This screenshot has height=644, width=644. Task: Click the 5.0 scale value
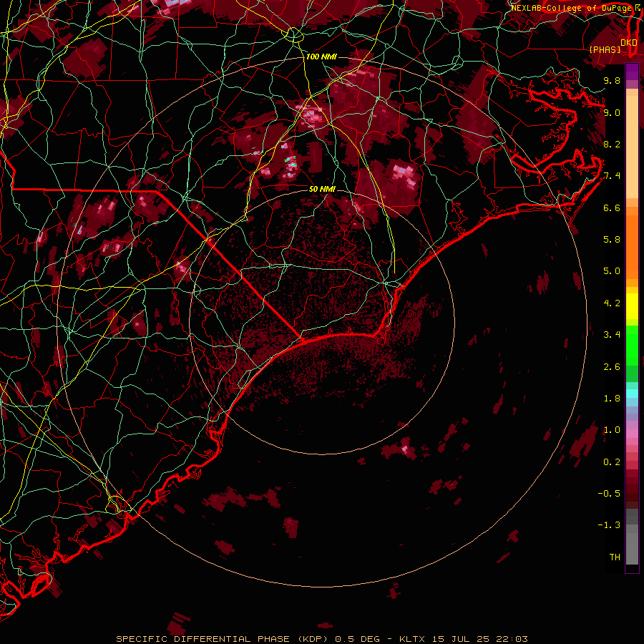tap(612, 271)
